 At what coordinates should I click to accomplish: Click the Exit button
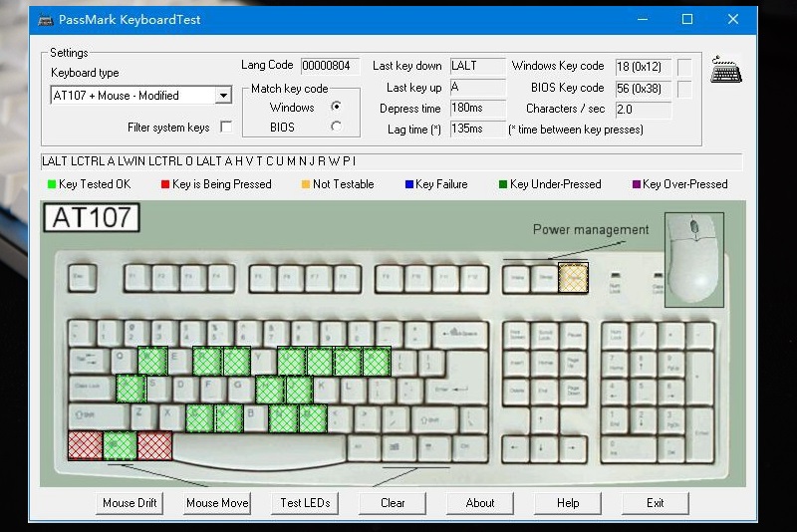656,503
